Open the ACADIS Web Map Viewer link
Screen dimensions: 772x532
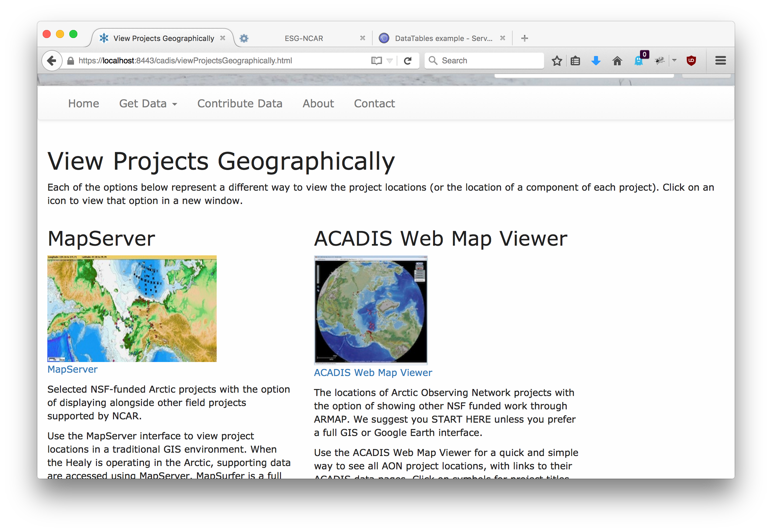point(373,373)
